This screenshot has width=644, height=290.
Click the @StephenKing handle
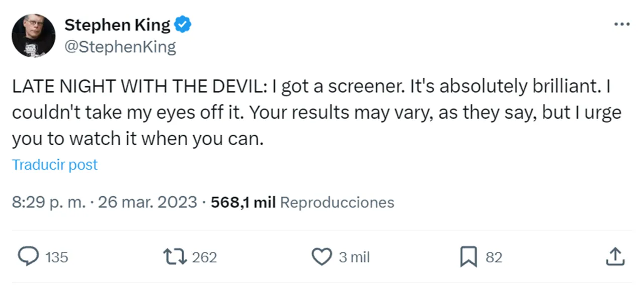pos(120,47)
